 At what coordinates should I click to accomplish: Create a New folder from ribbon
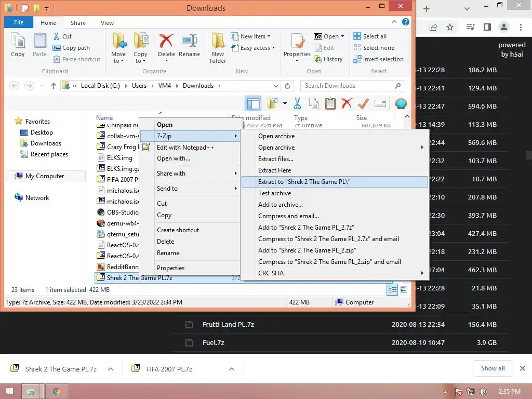click(218, 47)
